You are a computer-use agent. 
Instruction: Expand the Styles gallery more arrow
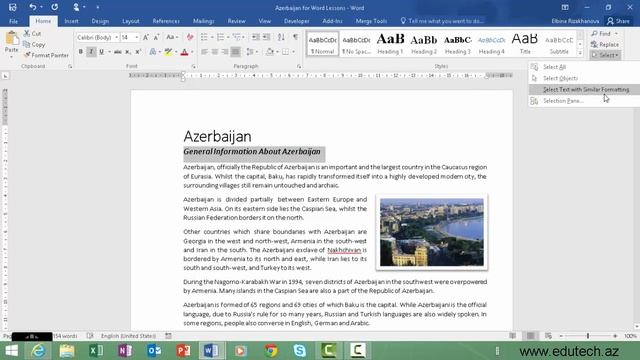[x=580, y=53]
